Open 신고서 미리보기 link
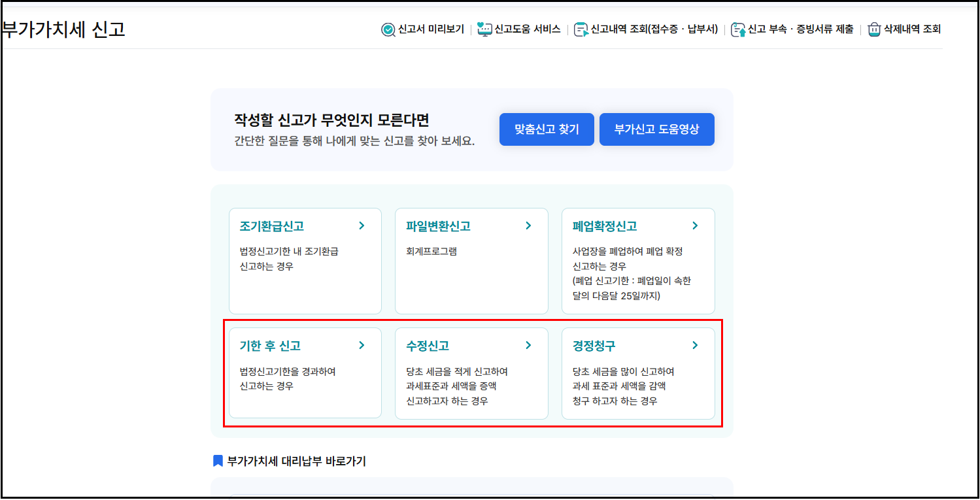Image resolution: width=980 pixels, height=500 pixels. (431, 29)
